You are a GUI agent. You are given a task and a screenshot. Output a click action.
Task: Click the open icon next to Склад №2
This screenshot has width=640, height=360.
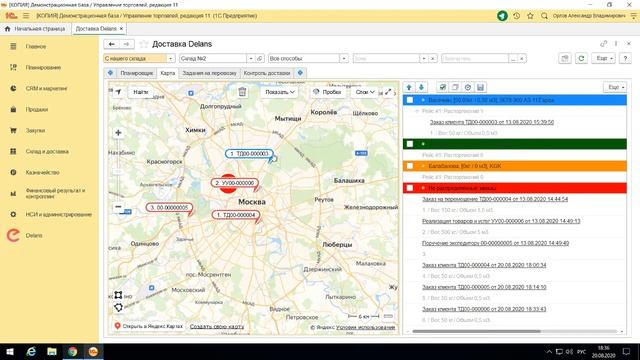coord(260,58)
